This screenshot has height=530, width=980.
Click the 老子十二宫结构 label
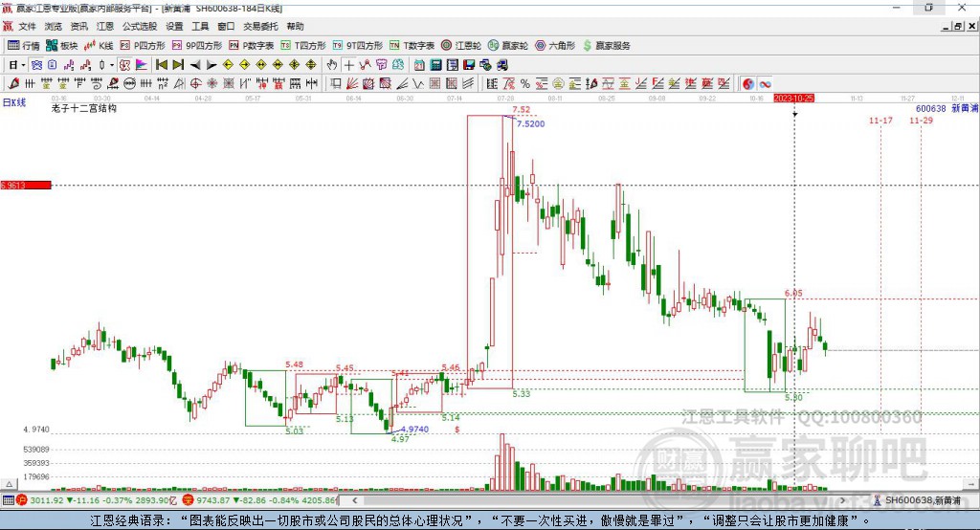click(84, 108)
